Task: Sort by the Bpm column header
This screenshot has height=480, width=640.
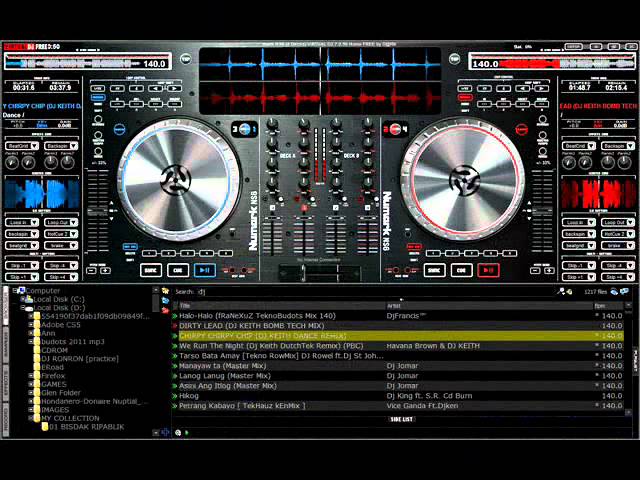Action: pos(608,306)
